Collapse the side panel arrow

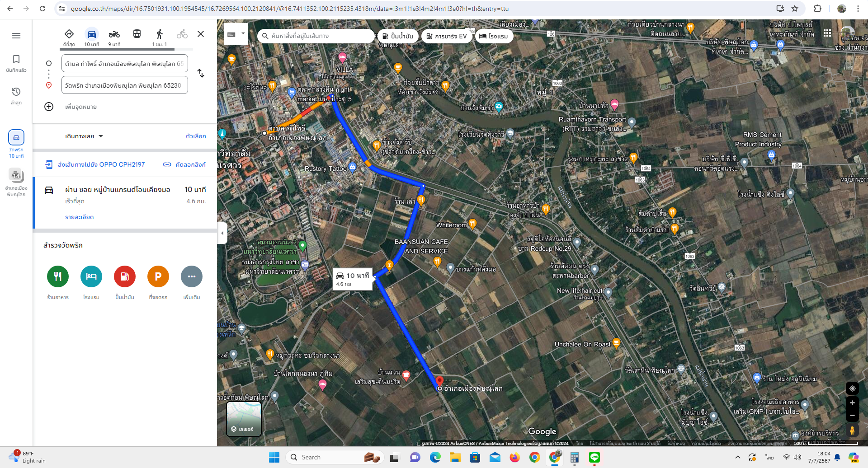tap(222, 233)
